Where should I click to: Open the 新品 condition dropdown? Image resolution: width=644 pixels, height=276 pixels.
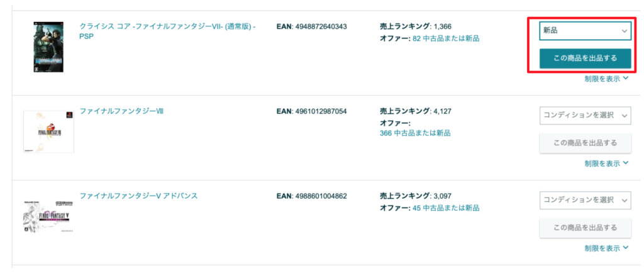click(585, 31)
